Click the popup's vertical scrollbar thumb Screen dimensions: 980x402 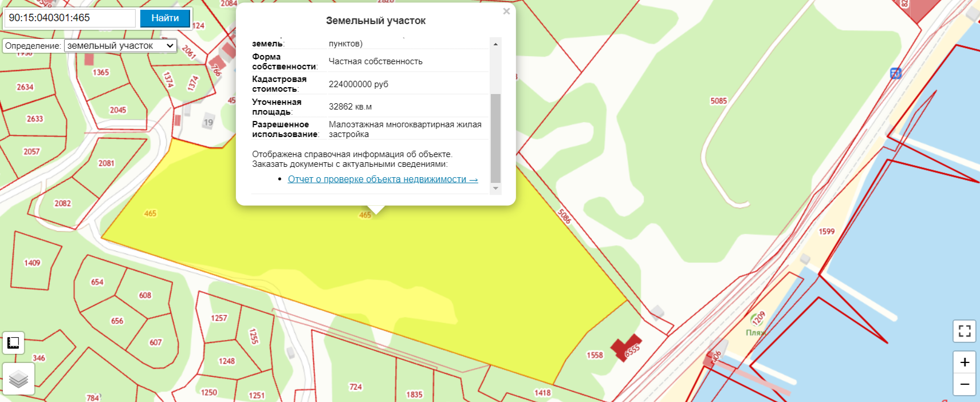[495, 138]
